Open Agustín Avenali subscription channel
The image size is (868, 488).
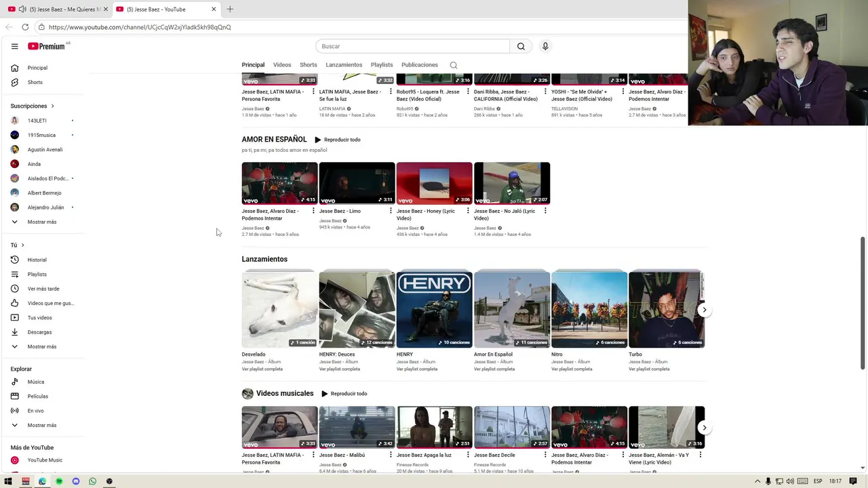45,149
